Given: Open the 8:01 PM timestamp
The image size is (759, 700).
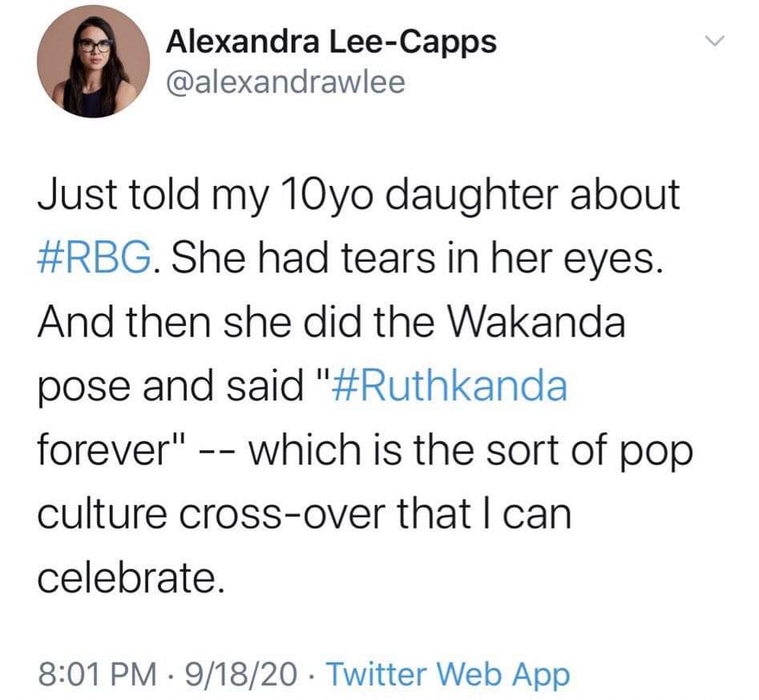Looking at the screenshot, I should pos(97,674).
